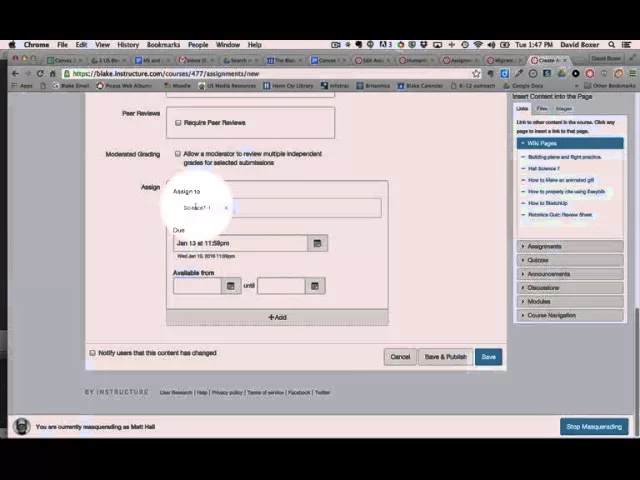
Task: Open the Facebook footer link
Action: point(299,392)
